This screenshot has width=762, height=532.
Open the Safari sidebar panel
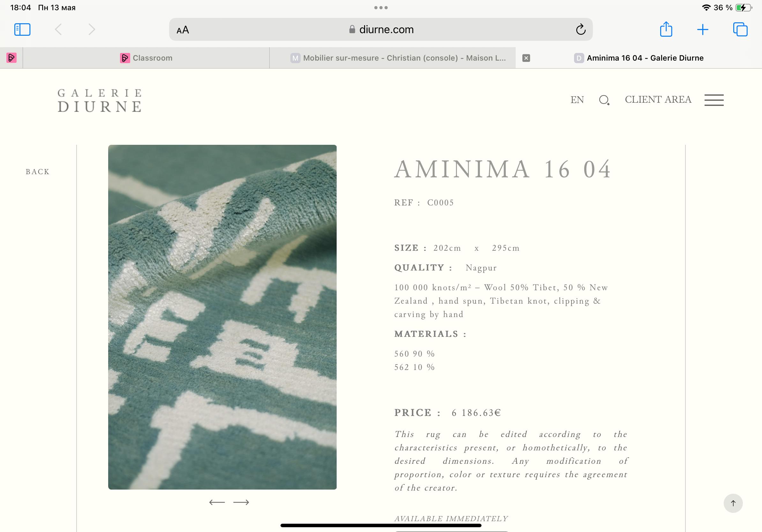click(x=22, y=30)
